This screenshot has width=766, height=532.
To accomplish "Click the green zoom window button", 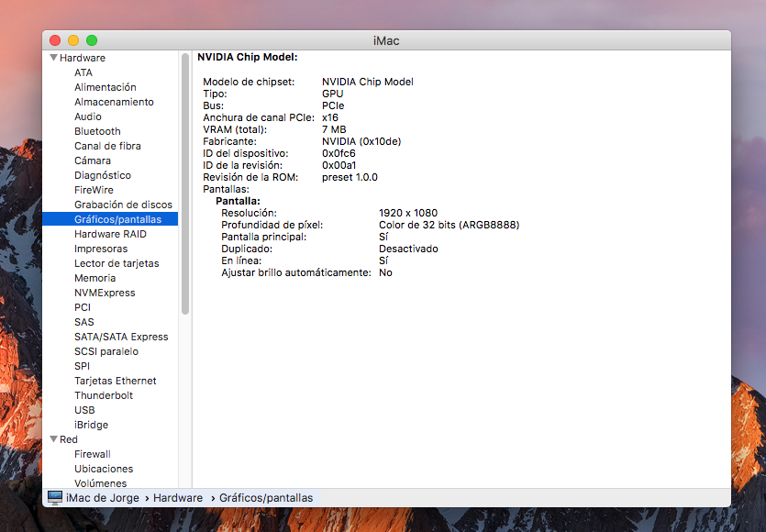I will pos(92,40).
